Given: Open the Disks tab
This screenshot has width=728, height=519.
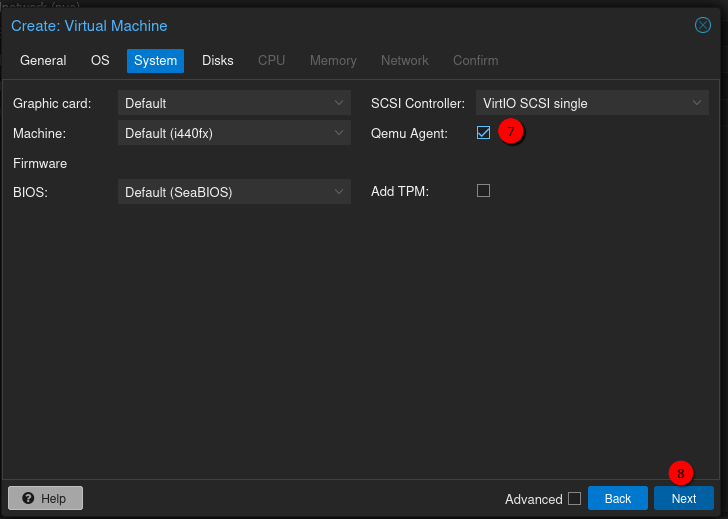Looking at the screenshot, I should (217, 61).
